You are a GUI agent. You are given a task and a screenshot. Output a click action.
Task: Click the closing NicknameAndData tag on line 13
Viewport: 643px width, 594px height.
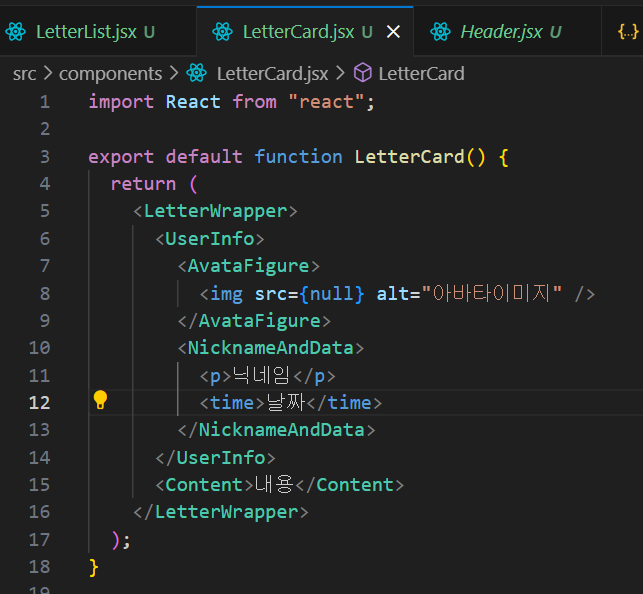276,430
